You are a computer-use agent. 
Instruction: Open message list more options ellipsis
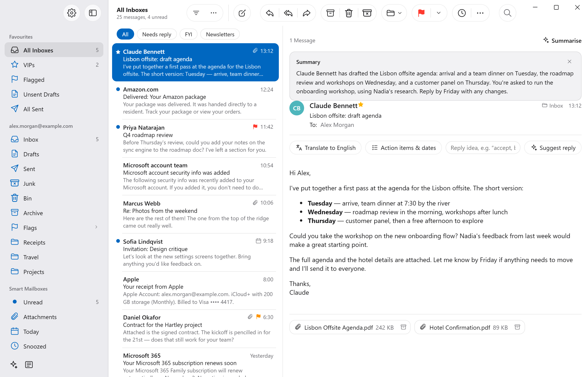(214, 13)
